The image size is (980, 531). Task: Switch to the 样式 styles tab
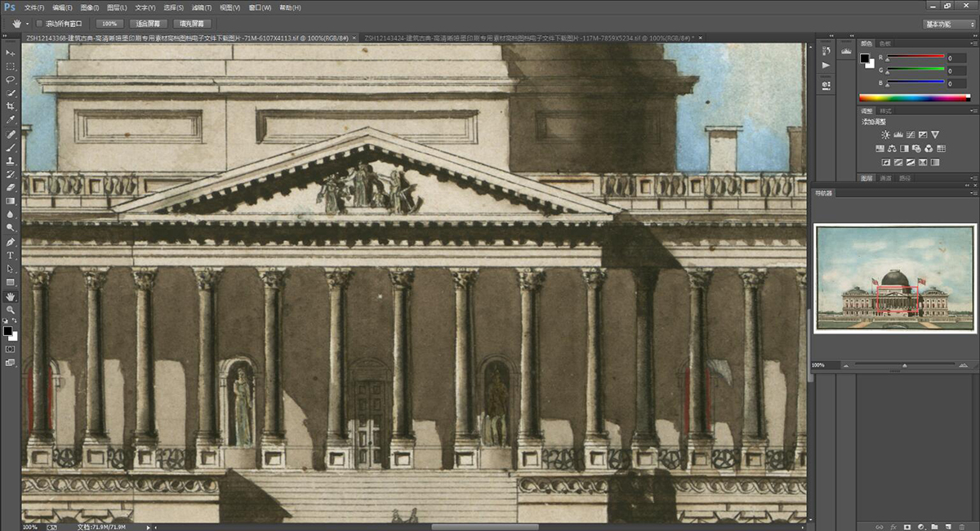tap(885, 110)
